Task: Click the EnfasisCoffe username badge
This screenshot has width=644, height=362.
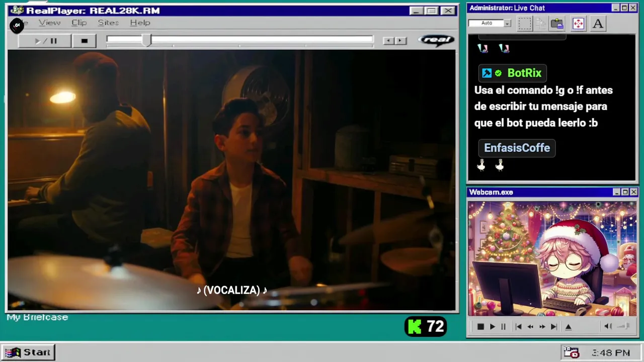Action: (x=517, y=148)
